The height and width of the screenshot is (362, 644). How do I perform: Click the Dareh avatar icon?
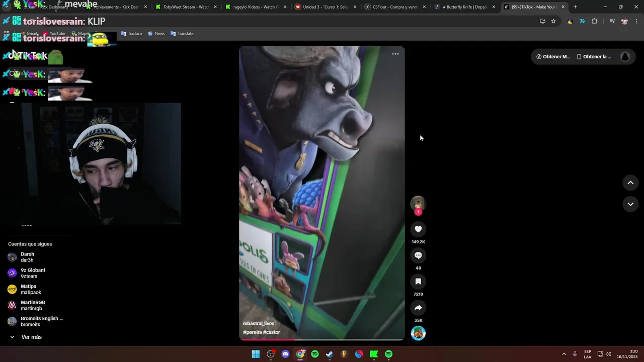(x=12, y=257)
